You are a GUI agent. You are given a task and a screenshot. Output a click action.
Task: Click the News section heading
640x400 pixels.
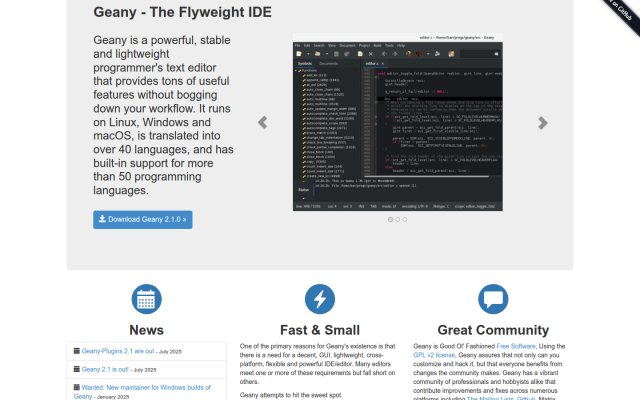(x=147, y=330)
